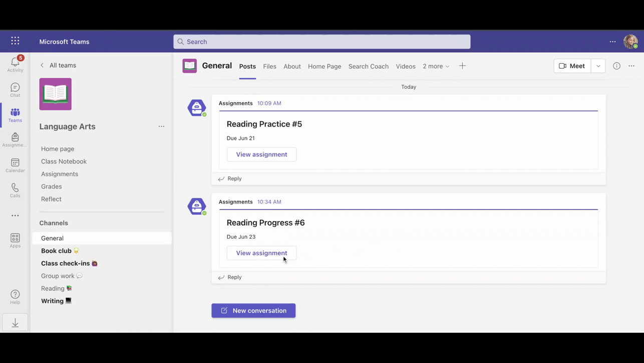The width and height of the screenshot is (644, 363).
Task: Start a meeting with Meet
Action: 571,66
